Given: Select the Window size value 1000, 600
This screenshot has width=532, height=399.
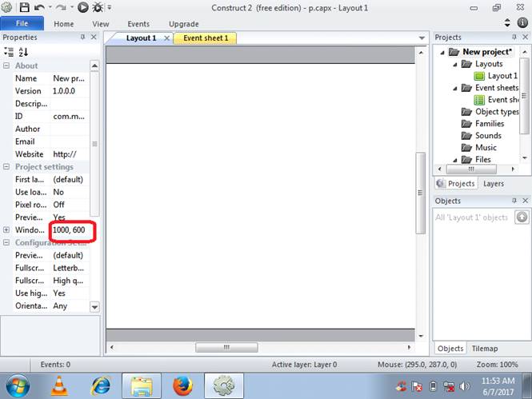Looking at the screenshot, I should coord(69,229).
